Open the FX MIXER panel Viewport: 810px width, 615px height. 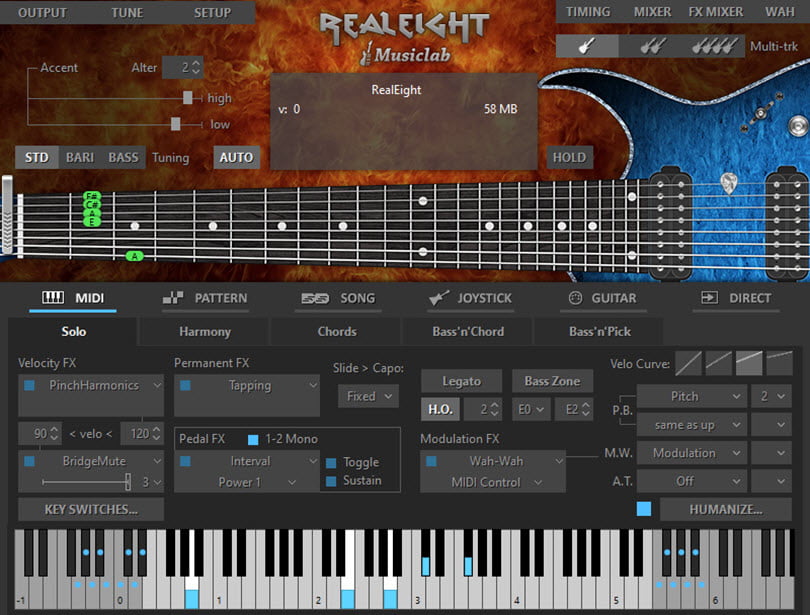point(715,12)
